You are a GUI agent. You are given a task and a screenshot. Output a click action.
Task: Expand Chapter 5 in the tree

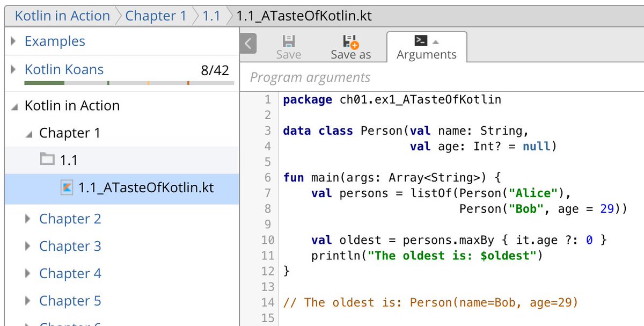pyautogui.click(x=28, y=301)
